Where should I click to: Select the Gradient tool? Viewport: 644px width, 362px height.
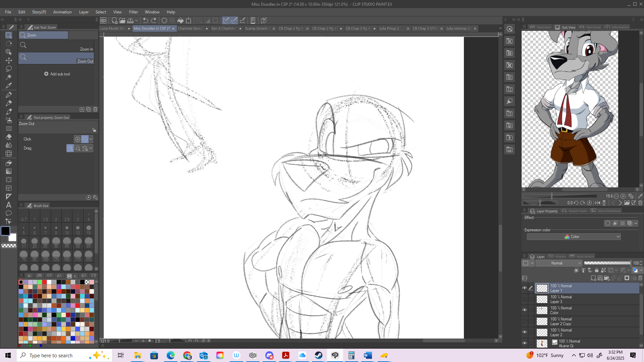click(x=9, y=171)
